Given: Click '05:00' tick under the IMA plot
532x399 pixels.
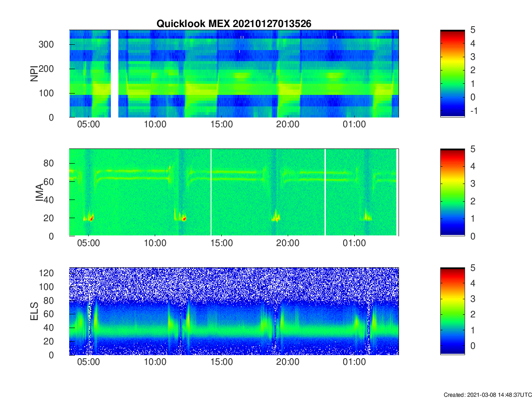Looking at the screenshot, I should click(x=89, y=243).
